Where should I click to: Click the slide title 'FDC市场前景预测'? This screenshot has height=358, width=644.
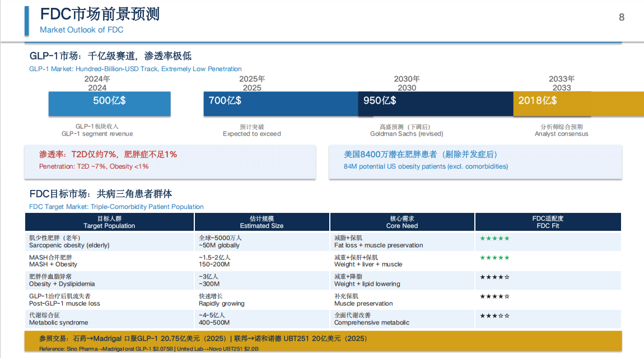[x=100, y=14]
